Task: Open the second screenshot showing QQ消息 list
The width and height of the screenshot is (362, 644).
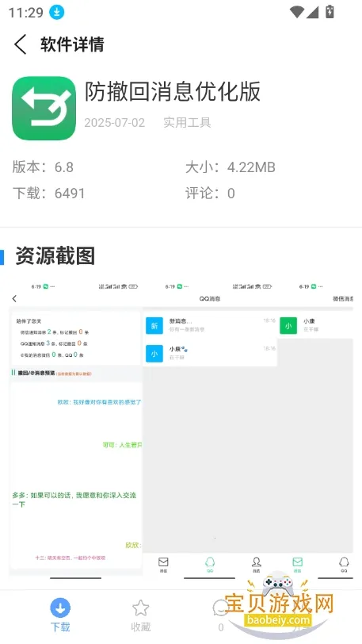Action: pos(210,429)
